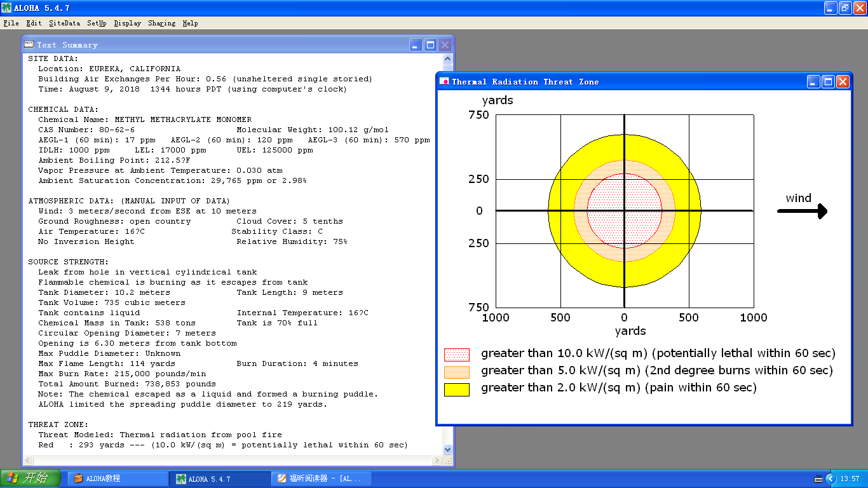Click the 'wind' label on the plot

(x=798, y=198)
